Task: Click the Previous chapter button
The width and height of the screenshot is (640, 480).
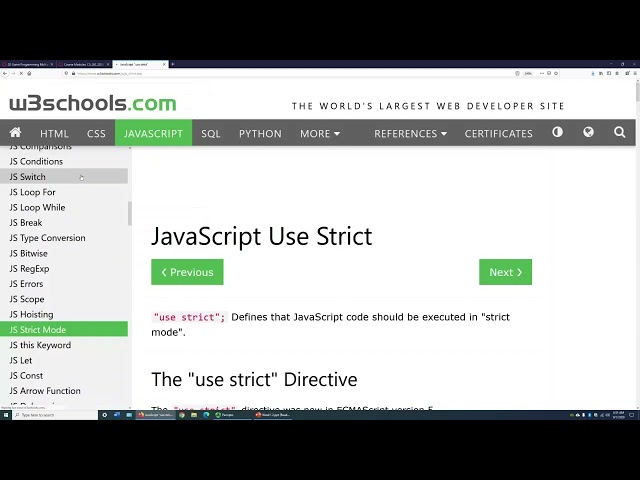Action: [x=187, y=272]
